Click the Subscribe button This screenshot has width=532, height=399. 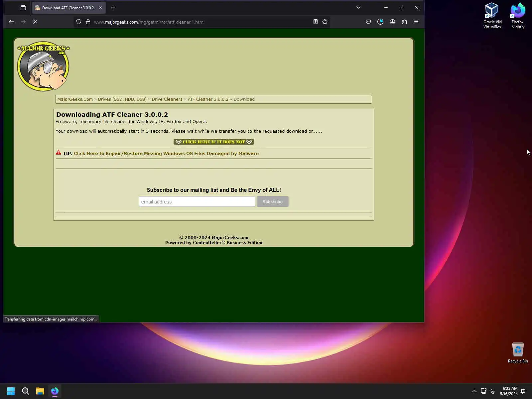pos(273,201)
